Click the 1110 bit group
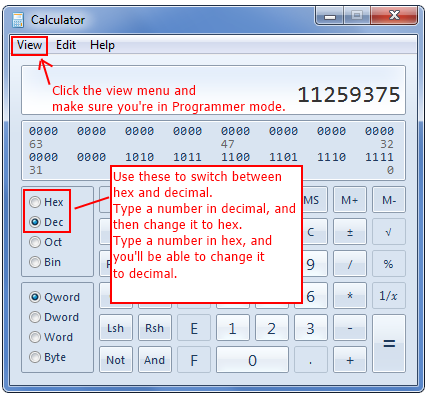Viewport: 427px width, 398px height. 331,157
